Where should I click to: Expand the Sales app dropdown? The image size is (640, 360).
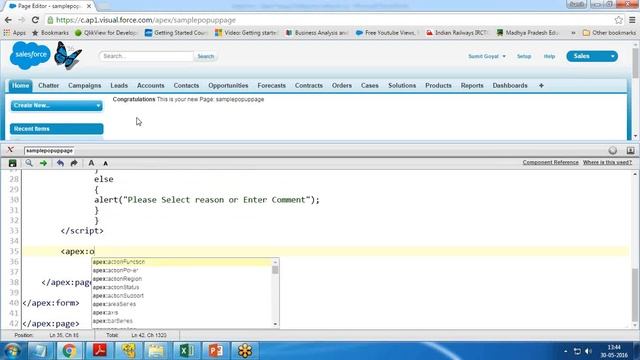[x=612, y=56]
